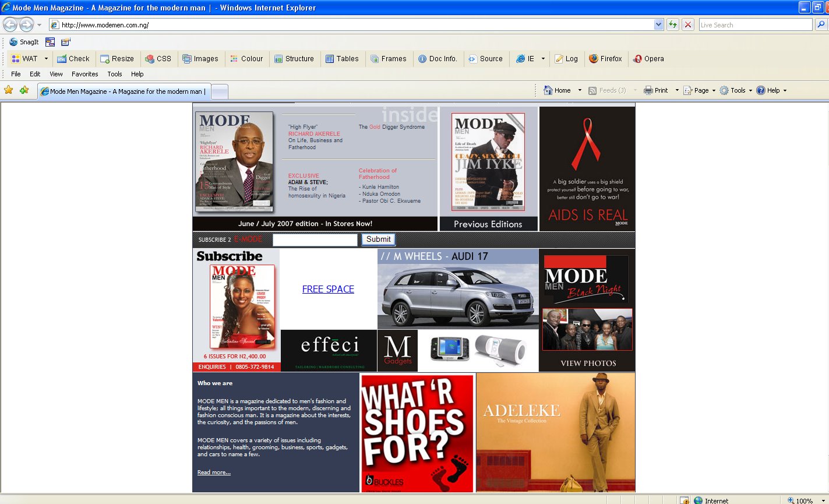Click the Home command bar button
Image resolution: width=829 pixels, height=504 pixels.
[x=557, y=90]
